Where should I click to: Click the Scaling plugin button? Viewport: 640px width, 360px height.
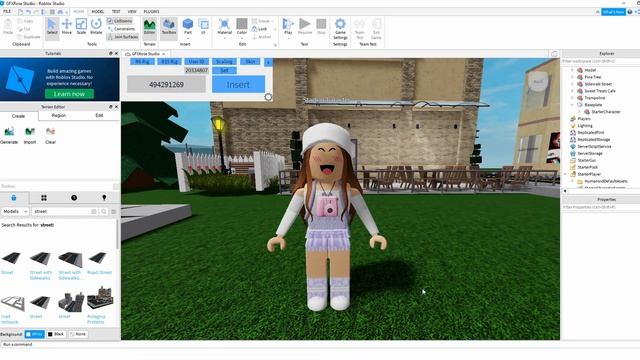click(x=224, y=62)
